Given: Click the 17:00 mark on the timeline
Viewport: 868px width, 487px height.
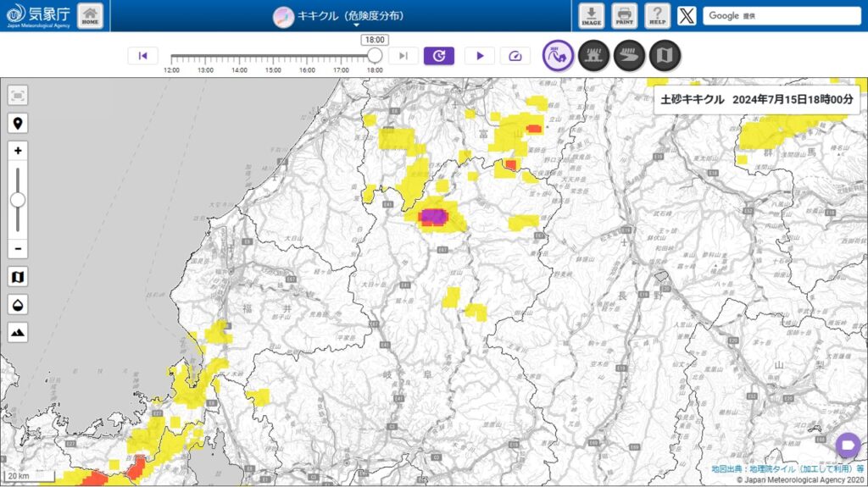Looking at the screenshot, I should click(x=341, y=70).
